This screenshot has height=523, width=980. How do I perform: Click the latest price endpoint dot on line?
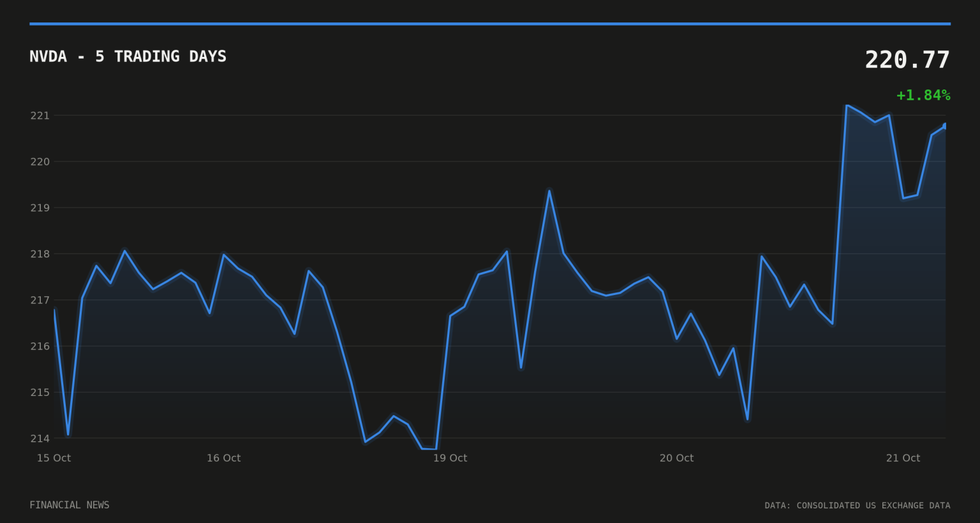(x=945, y=126)
